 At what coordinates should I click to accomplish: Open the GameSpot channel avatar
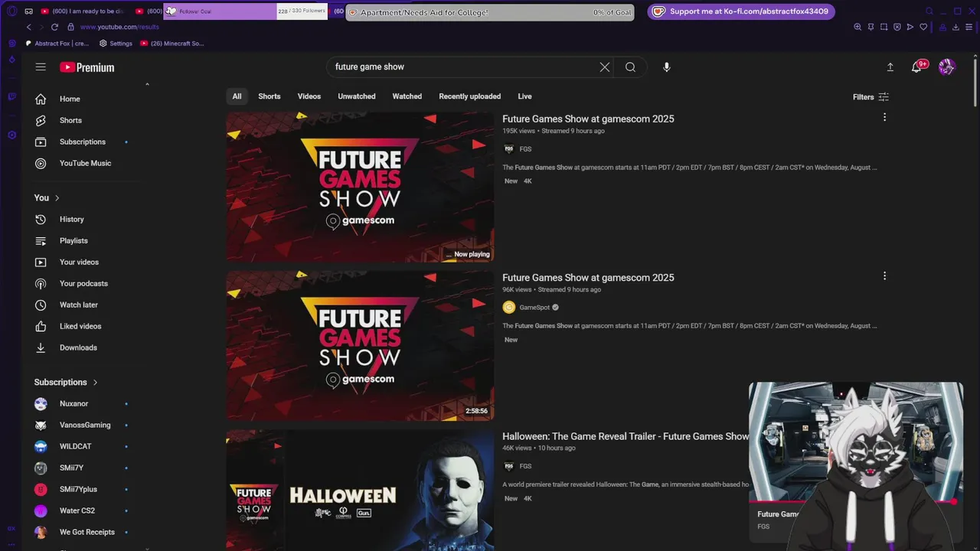(509, 308)
